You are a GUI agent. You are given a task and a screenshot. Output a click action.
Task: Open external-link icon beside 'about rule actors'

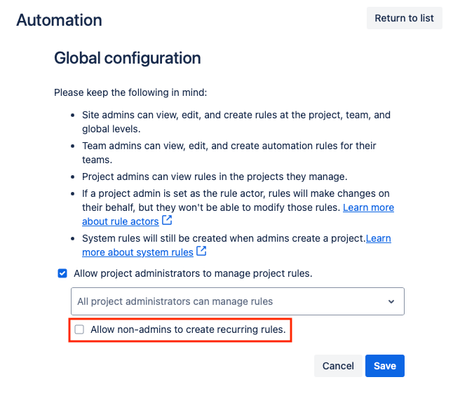167,220
